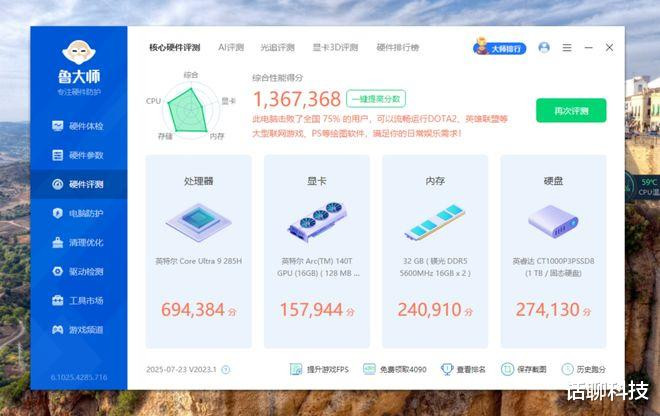Switch to 显卡3D评测 tab
The width and height of the screenshot is (660, 416).
pyautogui.click(x=335, y=47)
